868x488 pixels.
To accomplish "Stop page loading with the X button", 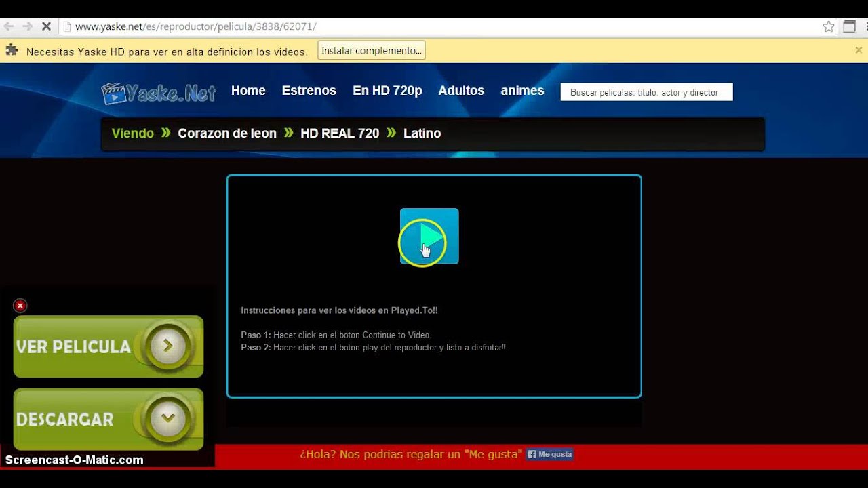I will 46,26.
